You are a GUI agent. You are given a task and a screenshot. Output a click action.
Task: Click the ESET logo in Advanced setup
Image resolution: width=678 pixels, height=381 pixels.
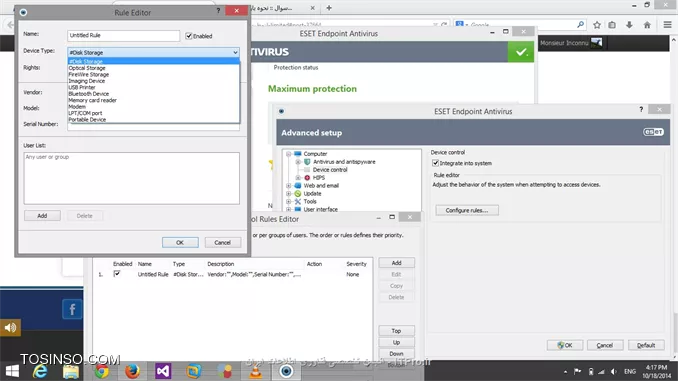[x=653, y=132]
